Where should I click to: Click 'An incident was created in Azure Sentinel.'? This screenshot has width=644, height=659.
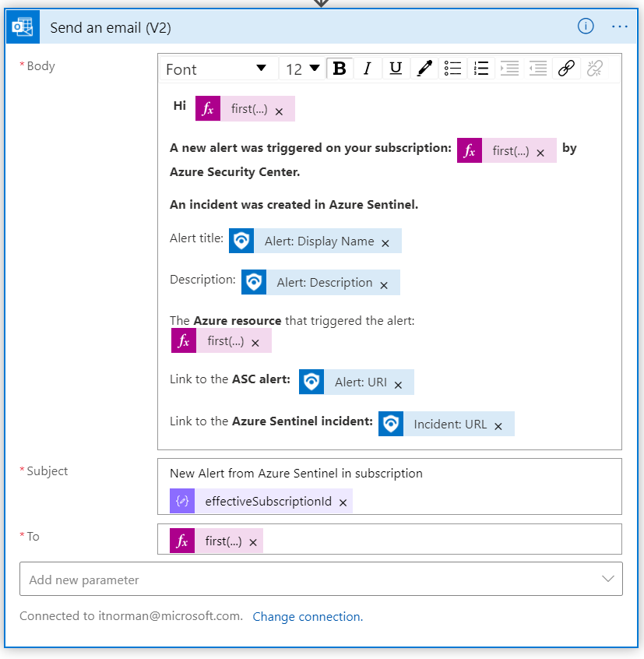[x=294, y=205]
